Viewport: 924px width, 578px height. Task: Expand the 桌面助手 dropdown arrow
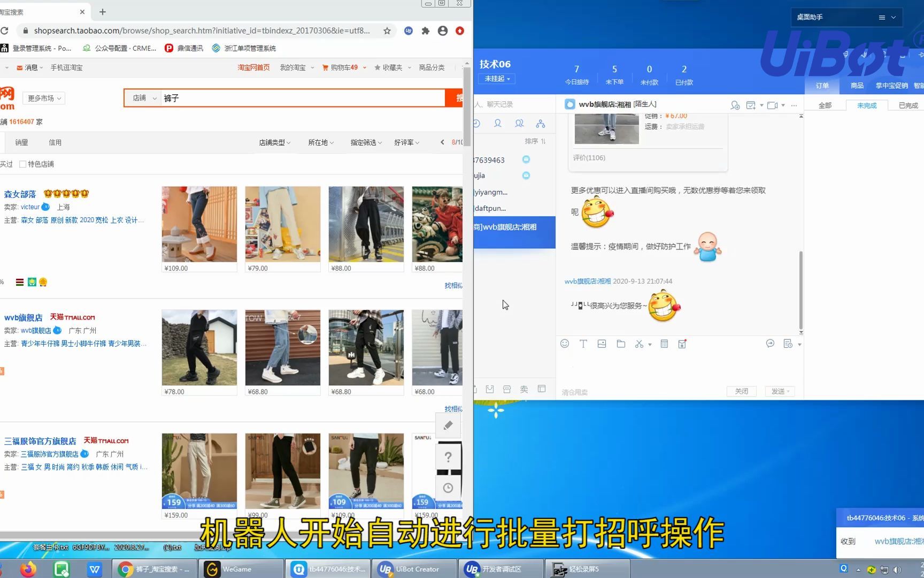pyautogui.click(x=894, y=17)
